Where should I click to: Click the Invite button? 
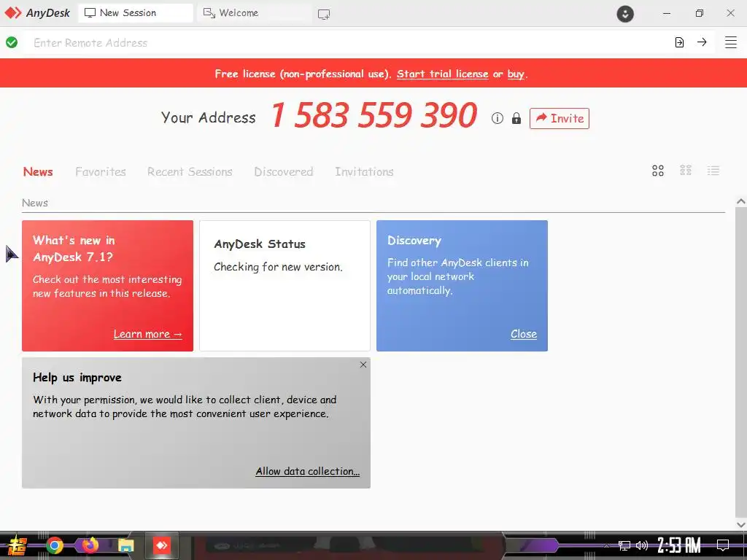[560, 118]
